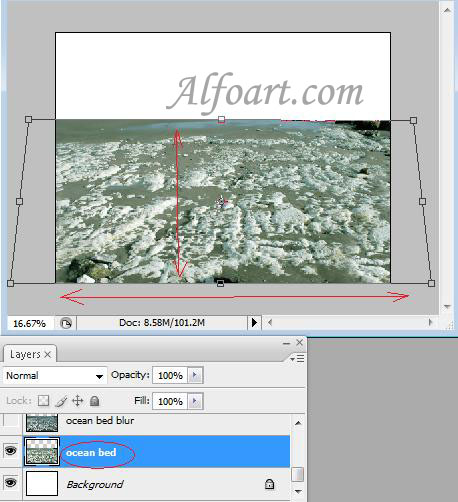Select the Layers tab
Image resolution: width=458 pixels, height=502 pixels.
[x=30, y=354]
